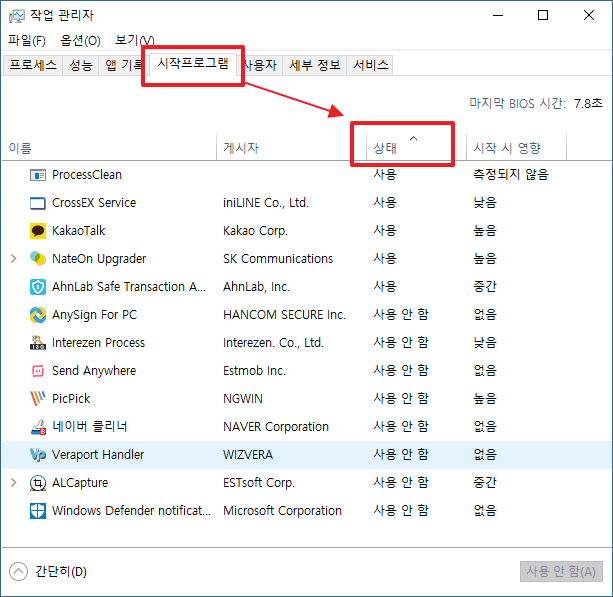Image resolution: width=613 pixels, height=597 pixels.
Task: Click the AnySign For PC icon
Action: [38, 315]
